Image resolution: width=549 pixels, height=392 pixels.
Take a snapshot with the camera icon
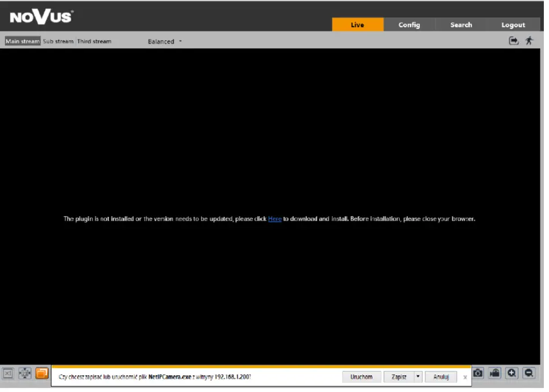click(478, 373)
